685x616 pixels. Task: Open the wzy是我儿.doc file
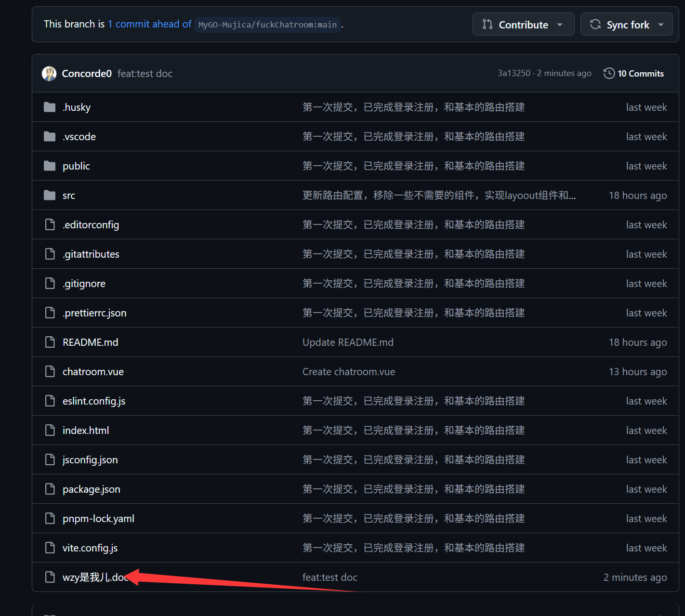[95, 577]
